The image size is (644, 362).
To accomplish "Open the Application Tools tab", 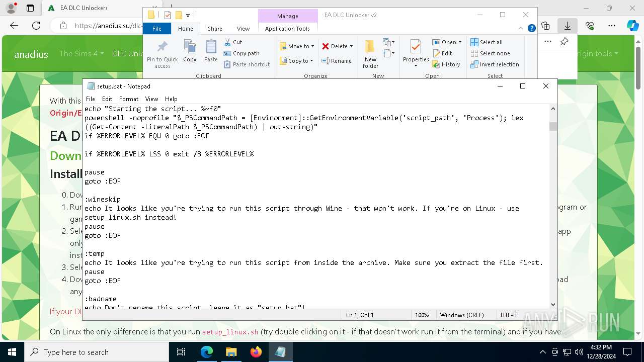I will point(287,29).
